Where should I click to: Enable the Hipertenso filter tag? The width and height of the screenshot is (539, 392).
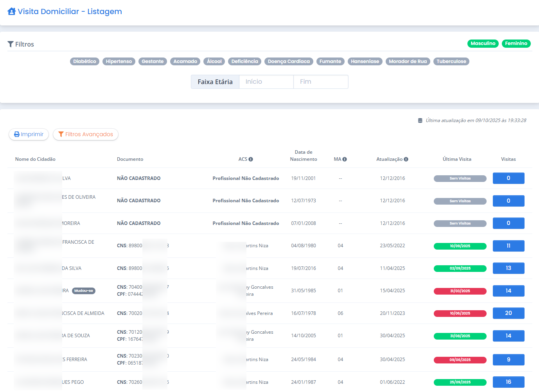point(119,61)
